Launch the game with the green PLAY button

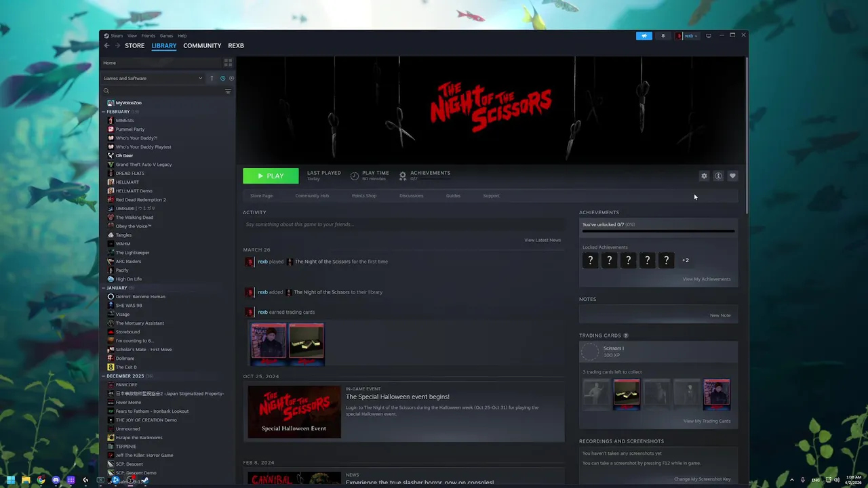pyautogui.click(x=271, y=176)
